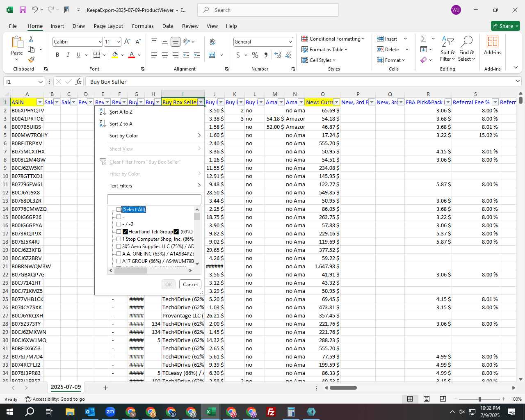Image resolution: width=525 pixels, height=420 pixels.
Task: Open Sort by Color submenu
Action: [x=150, y=136]
